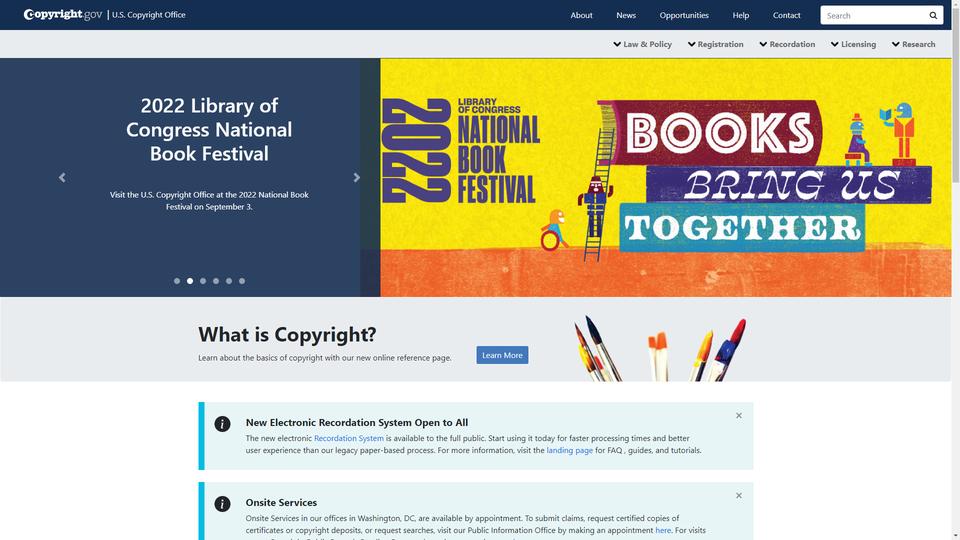Open the Recordation dropdown menu

787,44
